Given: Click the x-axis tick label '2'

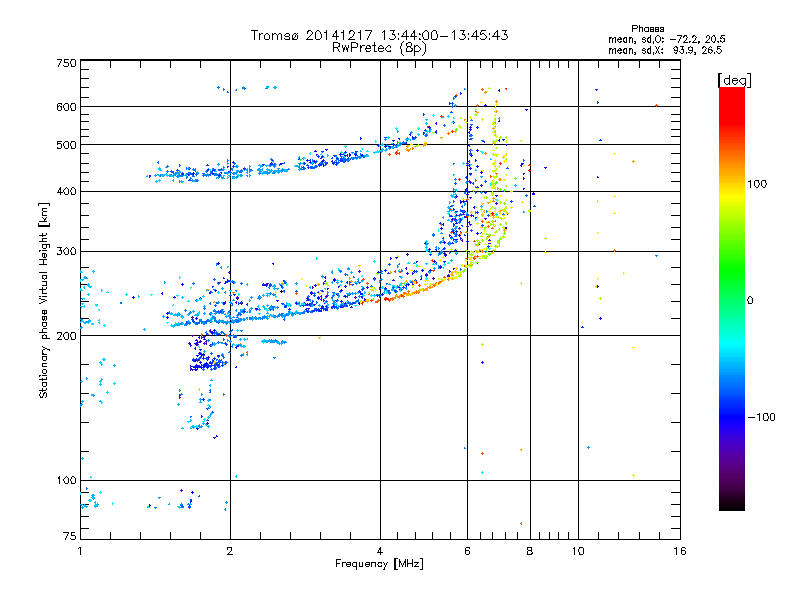Looking at the screenshot, I should (230, 551).
